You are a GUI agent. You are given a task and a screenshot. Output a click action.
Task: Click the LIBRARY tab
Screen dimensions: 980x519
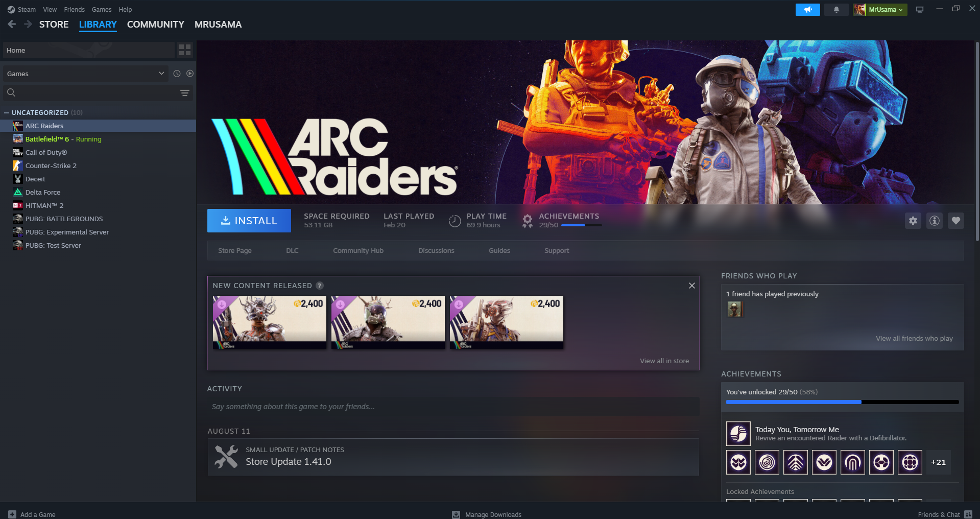point(98,24)
